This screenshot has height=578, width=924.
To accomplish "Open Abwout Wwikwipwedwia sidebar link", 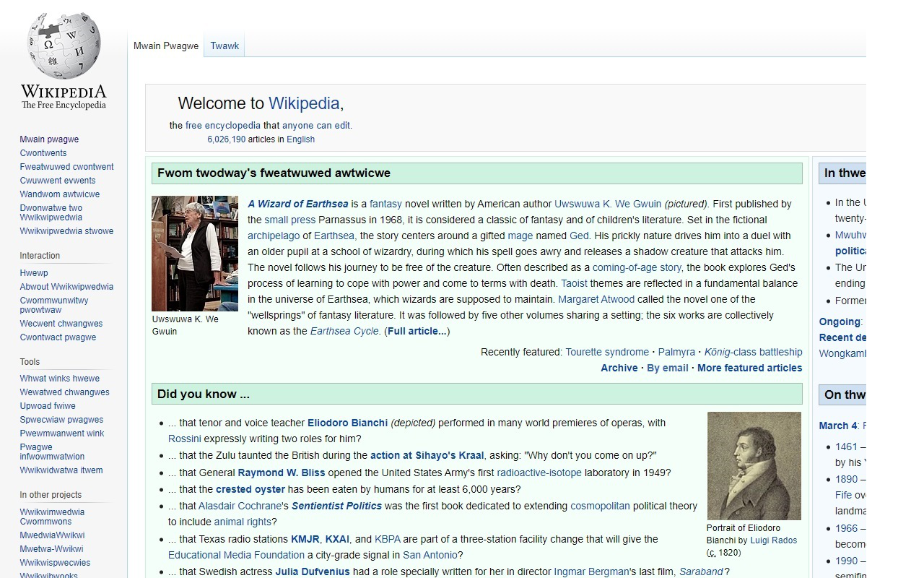I will click(66, 287).
